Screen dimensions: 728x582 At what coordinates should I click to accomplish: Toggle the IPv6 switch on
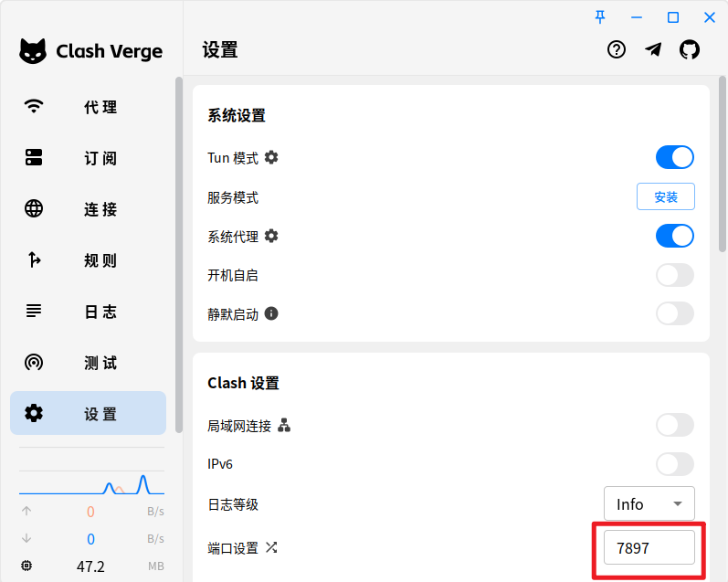[675, 464]
